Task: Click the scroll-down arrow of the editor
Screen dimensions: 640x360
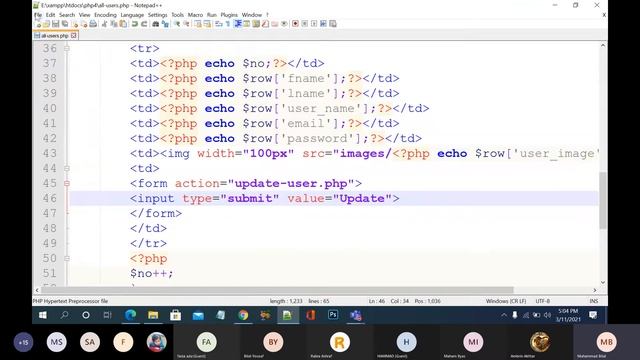Action: (603, 282)
